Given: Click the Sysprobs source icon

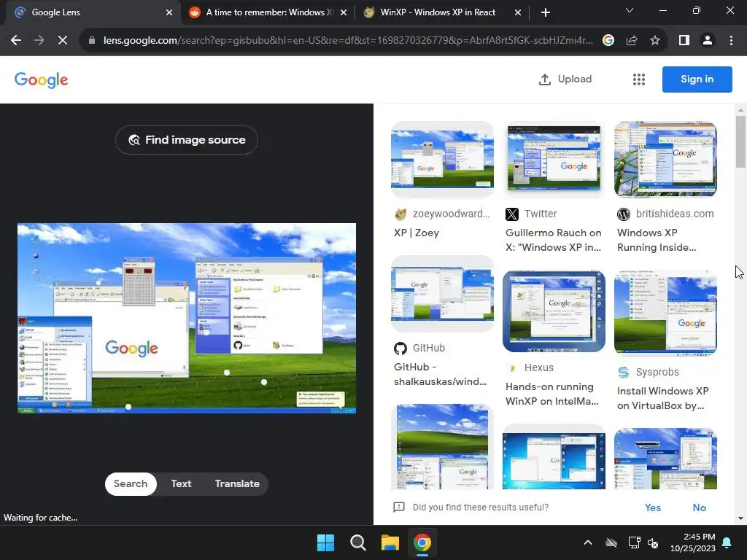Looking at the screenshot, I should point(624,373).
